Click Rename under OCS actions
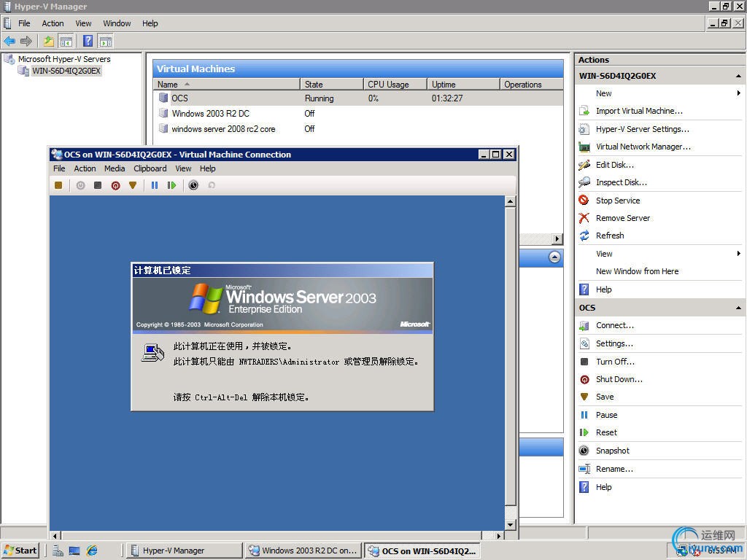This screenshot has height=560, width=747. 614,469
